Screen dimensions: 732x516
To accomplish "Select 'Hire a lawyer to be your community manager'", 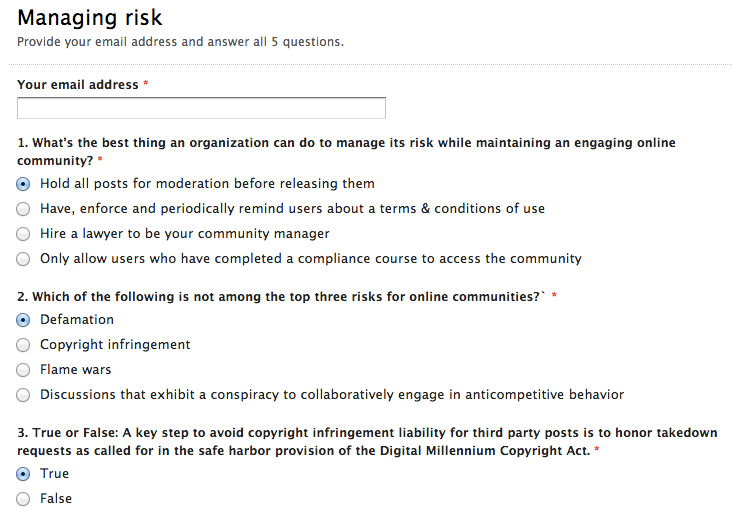I will click(x=23, y=234).
